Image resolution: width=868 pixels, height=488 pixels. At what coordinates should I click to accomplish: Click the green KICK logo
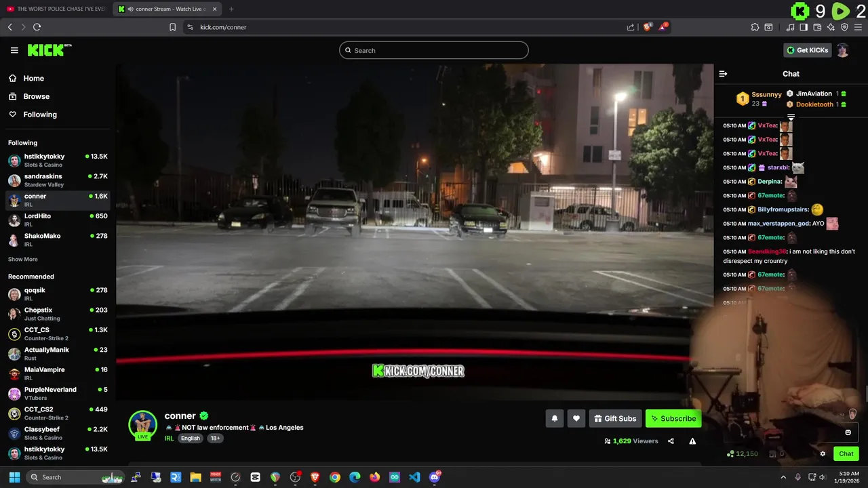click(50, 50)
